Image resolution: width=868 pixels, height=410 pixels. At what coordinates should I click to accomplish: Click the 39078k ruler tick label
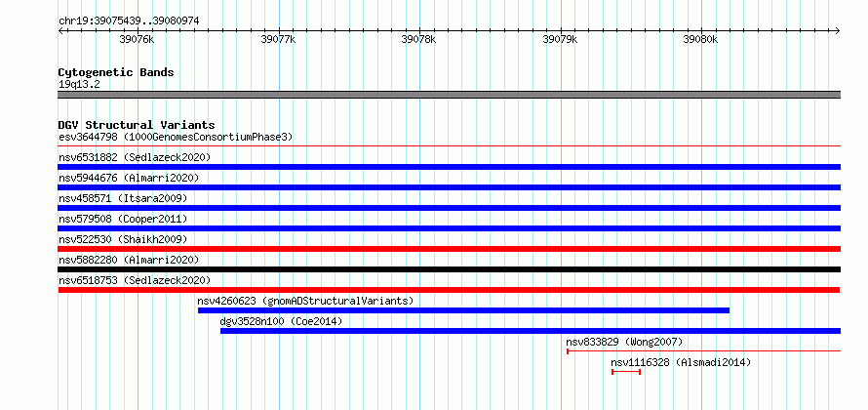[x=419, y=39]
